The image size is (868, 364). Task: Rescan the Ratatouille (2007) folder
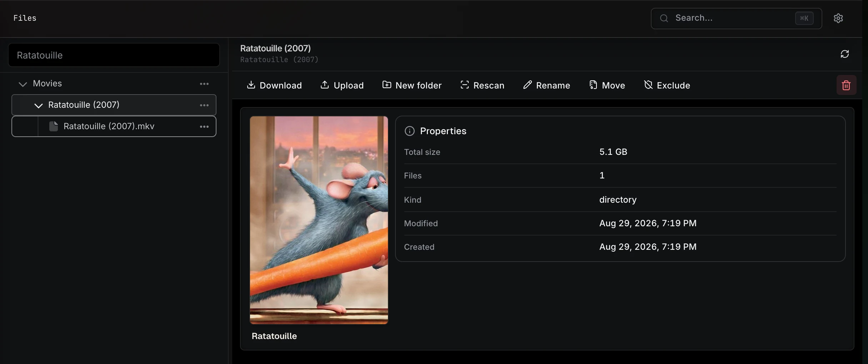482,85
